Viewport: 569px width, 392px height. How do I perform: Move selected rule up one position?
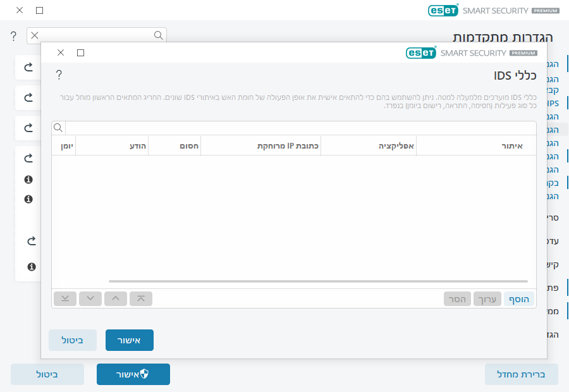pyautogui.click(x=116, y=298)
